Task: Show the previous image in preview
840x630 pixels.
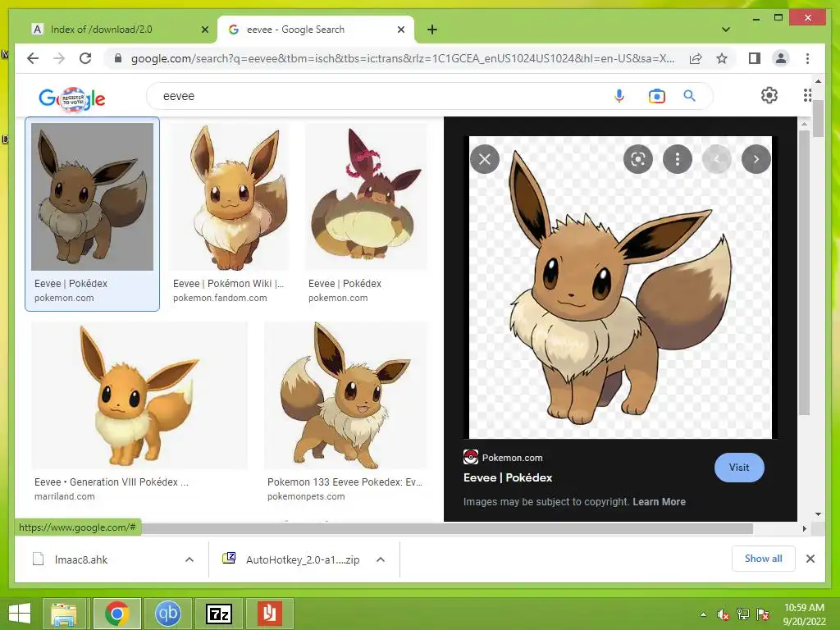Action: 717,159
